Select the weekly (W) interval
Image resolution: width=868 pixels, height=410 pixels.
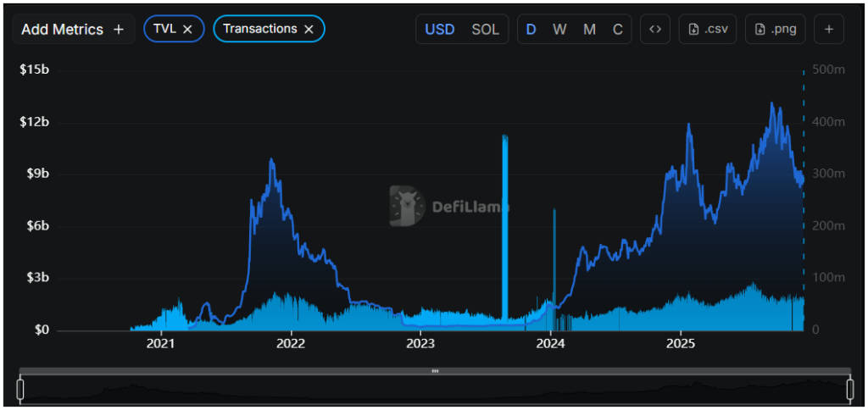[x=559, y=29]
